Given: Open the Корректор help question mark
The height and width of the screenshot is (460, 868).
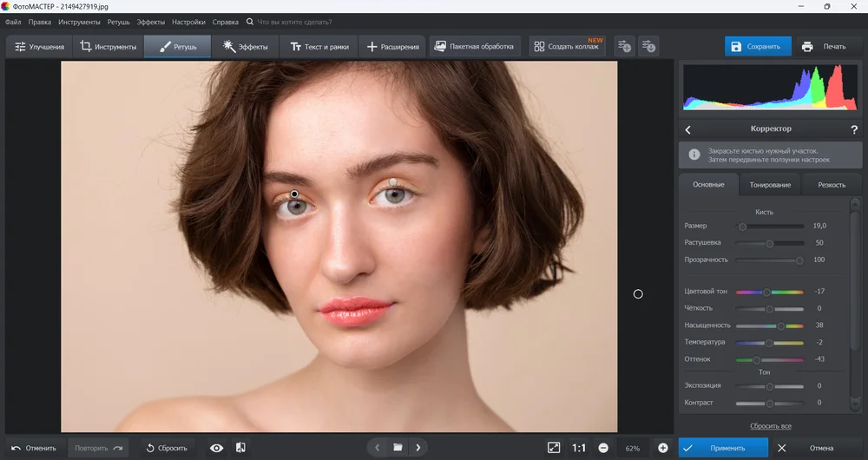Looking at the screenshot, I should (x=854, y=129).
